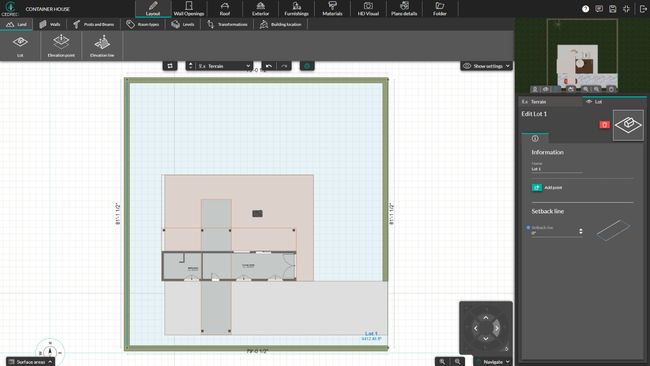Open the Plans details step

point(404,9)
